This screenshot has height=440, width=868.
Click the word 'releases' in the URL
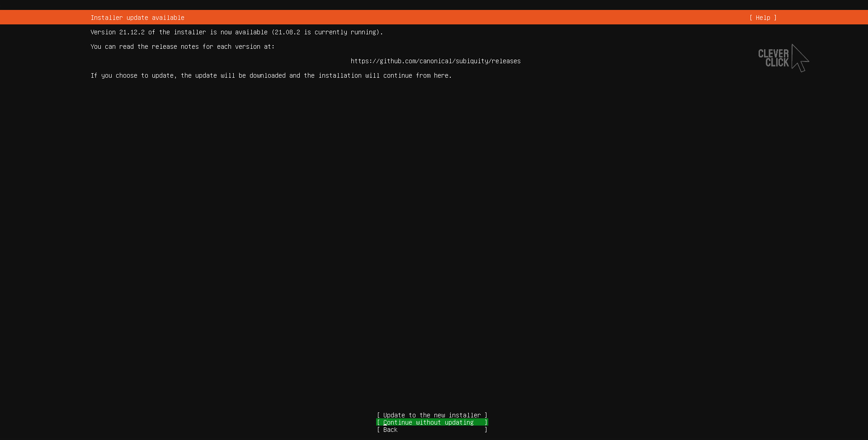tap(506, 61)
